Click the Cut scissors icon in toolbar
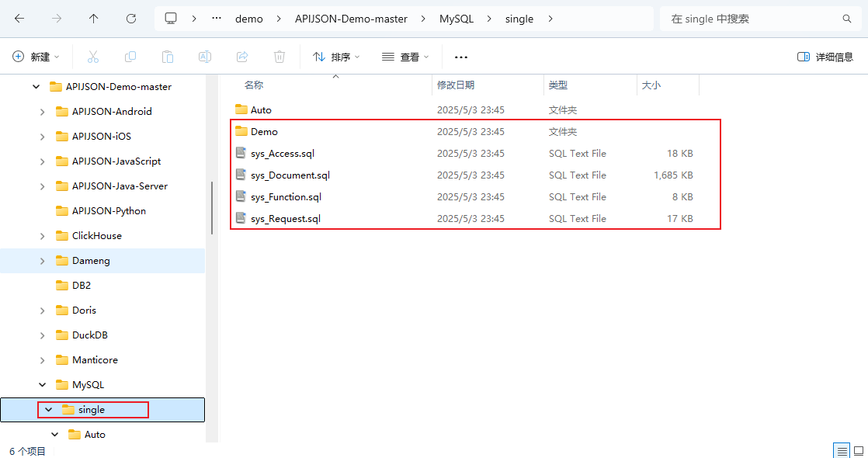This screenshot has width=868, height=458. coord(93,57)
